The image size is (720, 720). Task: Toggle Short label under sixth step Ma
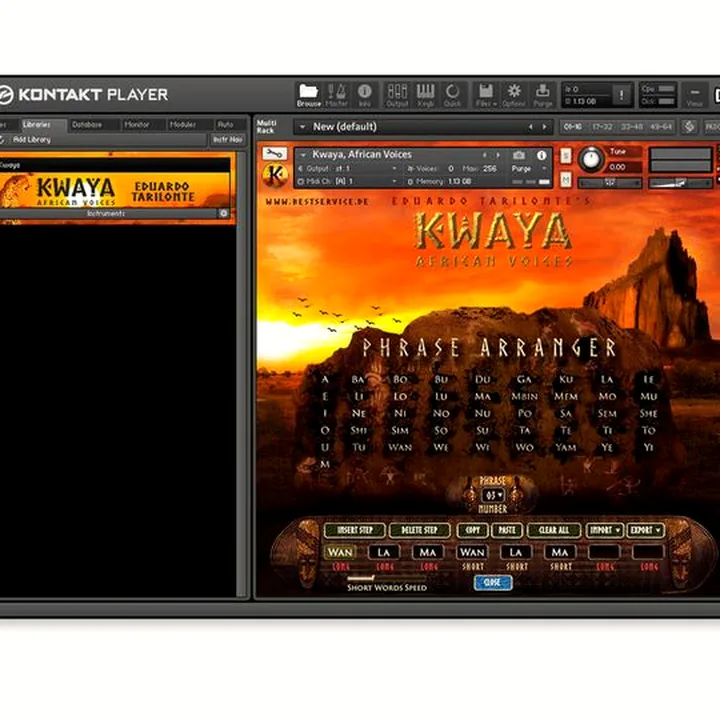(x=561, y=567)
